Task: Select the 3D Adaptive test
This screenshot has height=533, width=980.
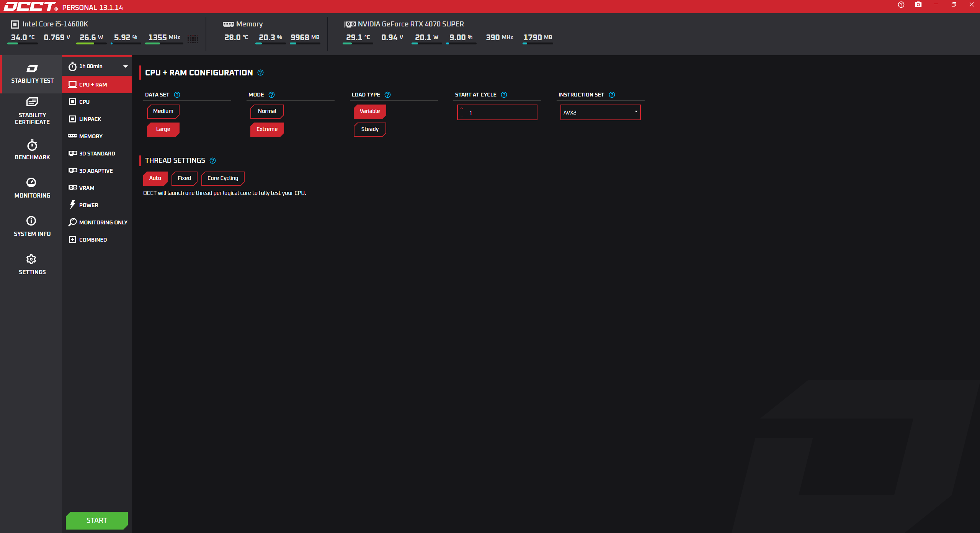Action: pyautogui.click(x=96, y=171)
